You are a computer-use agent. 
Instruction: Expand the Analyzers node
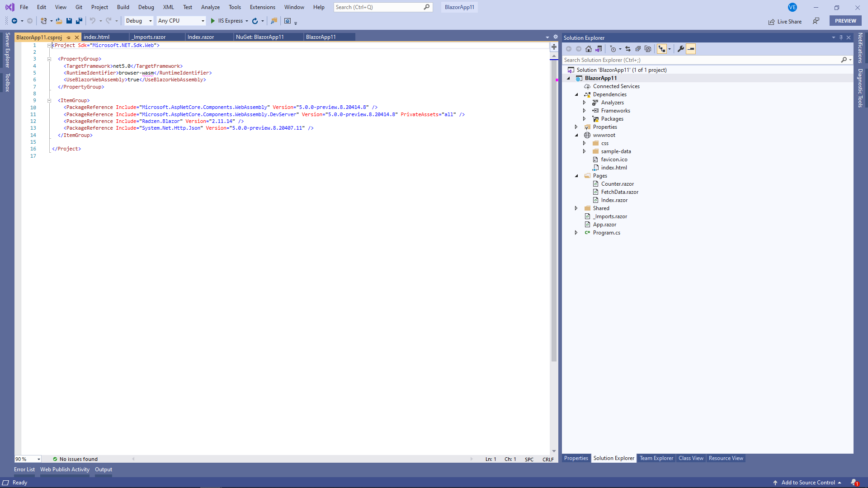coord(584,103)
